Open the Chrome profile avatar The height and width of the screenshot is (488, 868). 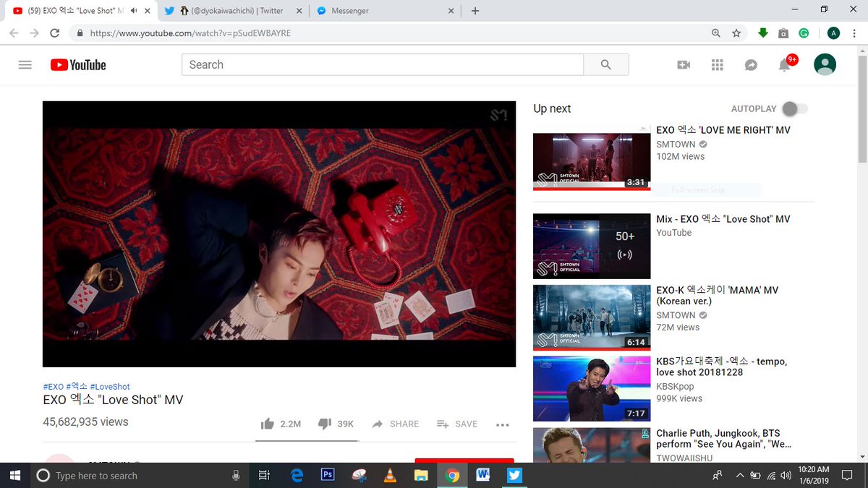coord(833,33)
